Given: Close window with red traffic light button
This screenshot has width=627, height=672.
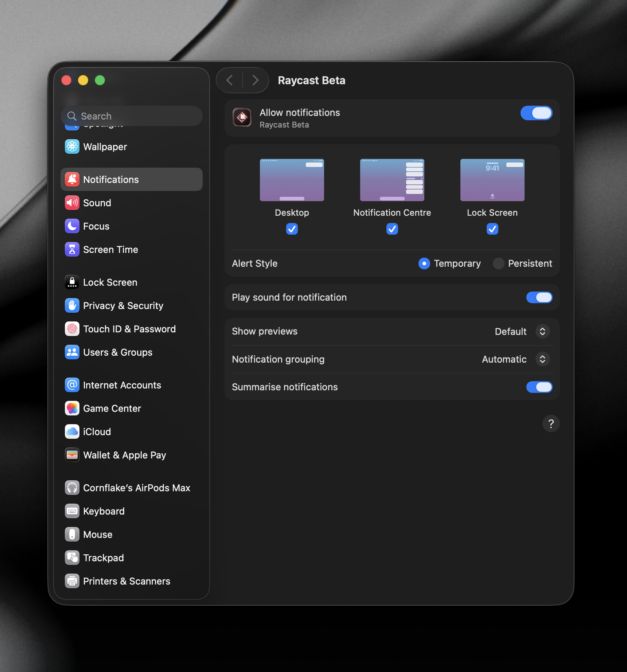Looking at the screenshot, I should click(x=66, y=80).
